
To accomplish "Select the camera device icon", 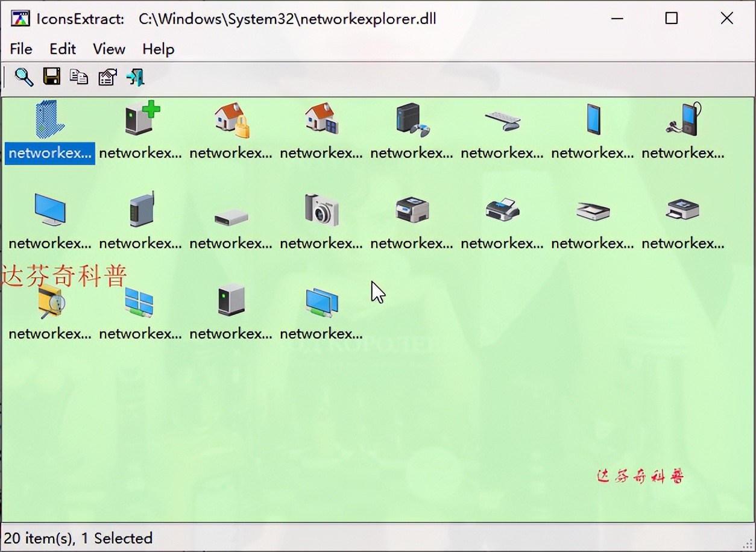I will 321,209.
